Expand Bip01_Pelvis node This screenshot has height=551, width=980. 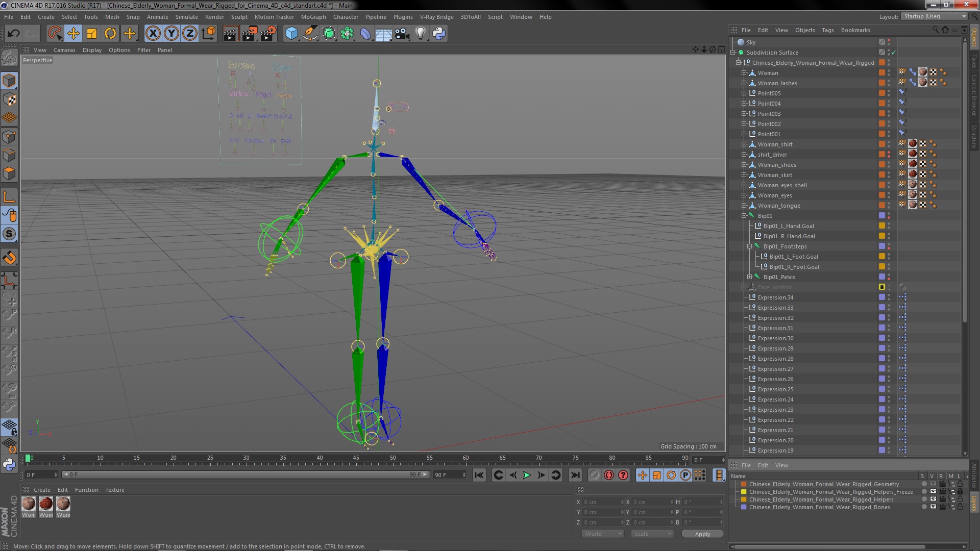click(750, 277)
